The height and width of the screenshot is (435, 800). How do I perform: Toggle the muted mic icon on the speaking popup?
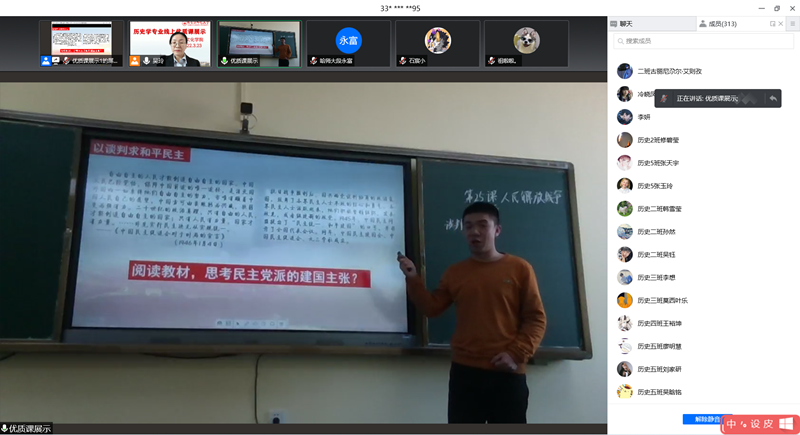663,98
